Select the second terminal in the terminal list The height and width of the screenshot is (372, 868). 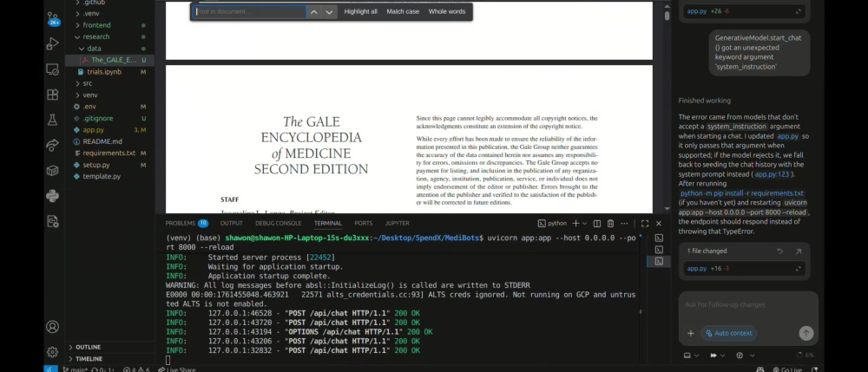pyautogui.click(x=659, y=250)
